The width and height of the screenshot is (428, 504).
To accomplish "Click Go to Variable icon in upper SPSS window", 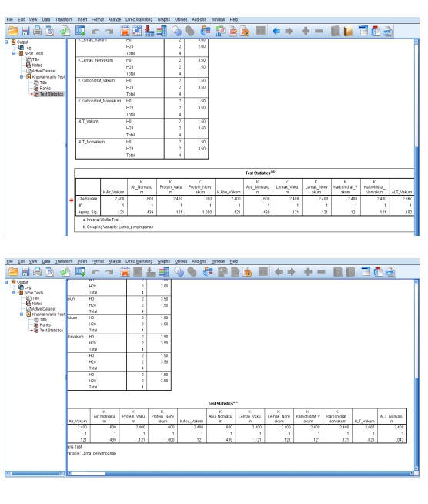I will coord(149,31).
